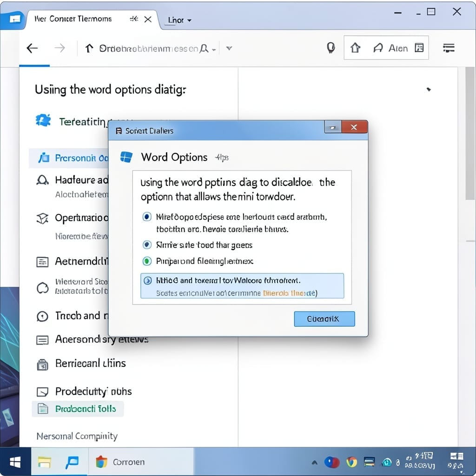Click the screen icon beside Prodeciutty nbhs
476x476 pixels.
(x=42, y=391)
